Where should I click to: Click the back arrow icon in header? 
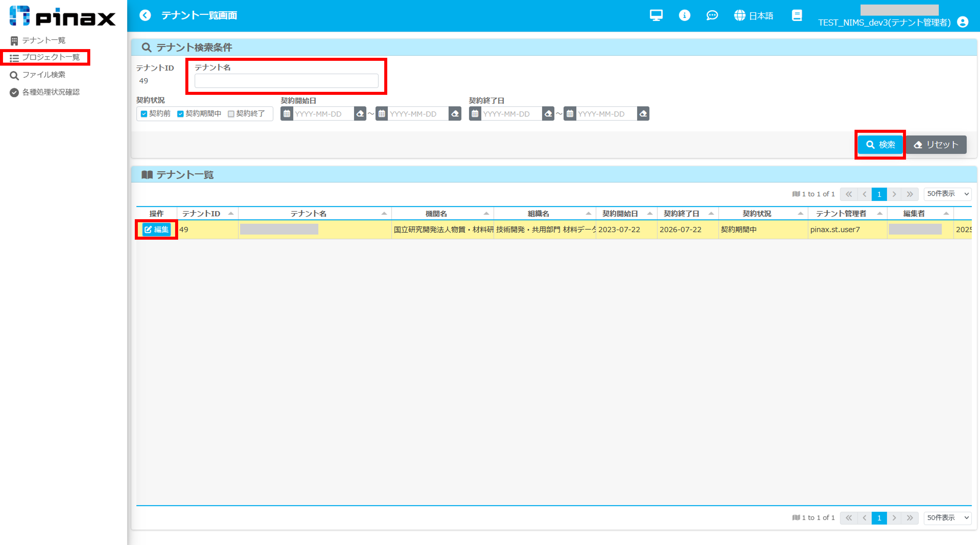(x=145, y=15)
